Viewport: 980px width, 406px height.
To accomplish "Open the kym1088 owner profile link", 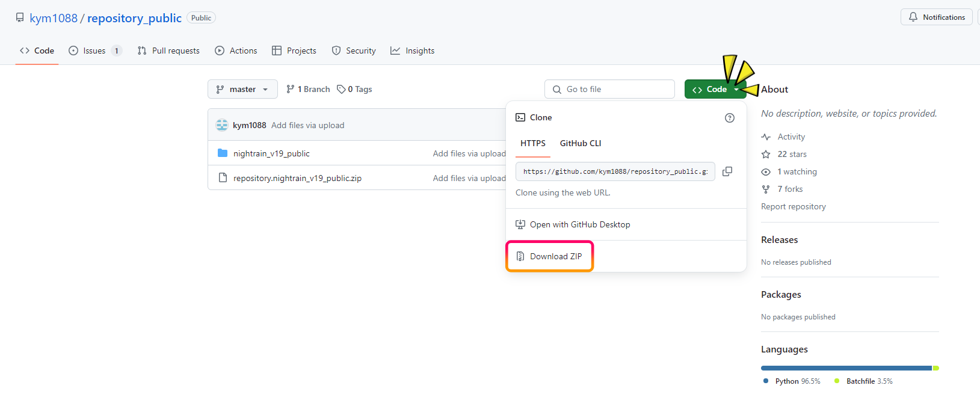I will 54,18.
